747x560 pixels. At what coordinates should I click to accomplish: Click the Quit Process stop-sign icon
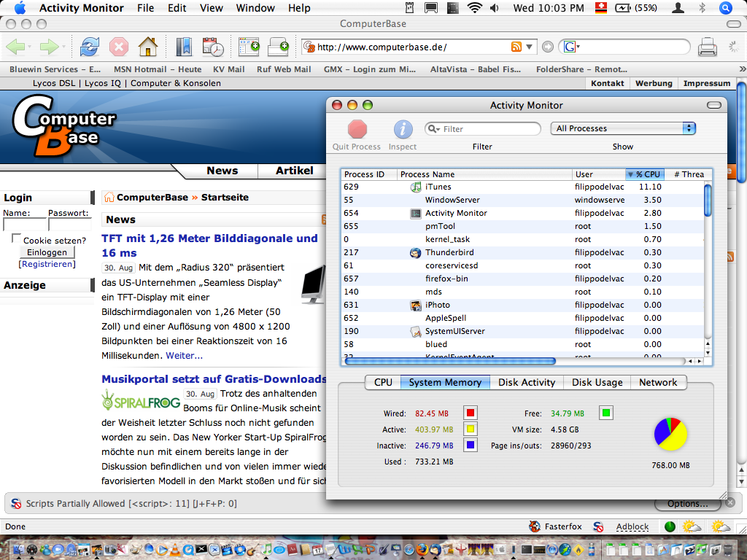point(357,129)
